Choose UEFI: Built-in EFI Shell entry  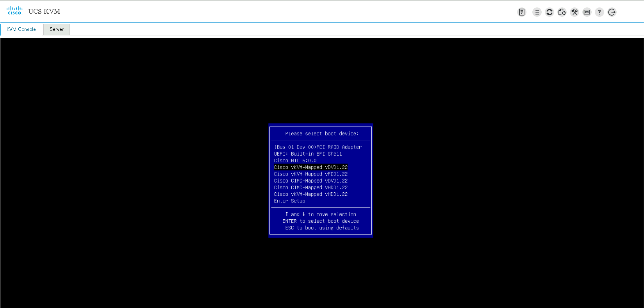[x=308, y=154]
